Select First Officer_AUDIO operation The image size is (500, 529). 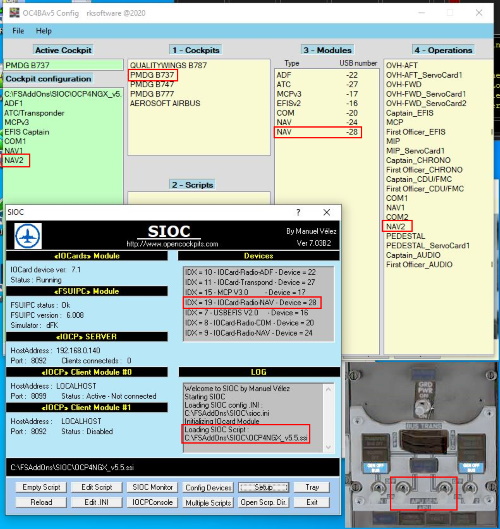[x=419, y=264]
